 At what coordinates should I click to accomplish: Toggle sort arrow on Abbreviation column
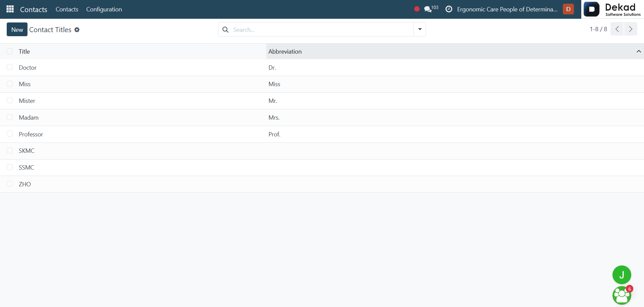(x=639, y=51)
